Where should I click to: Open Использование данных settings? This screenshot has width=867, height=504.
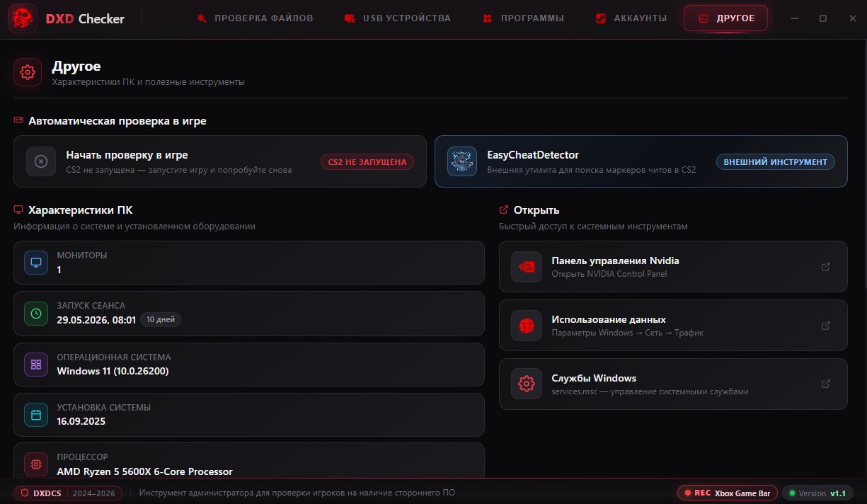point(673,326)
